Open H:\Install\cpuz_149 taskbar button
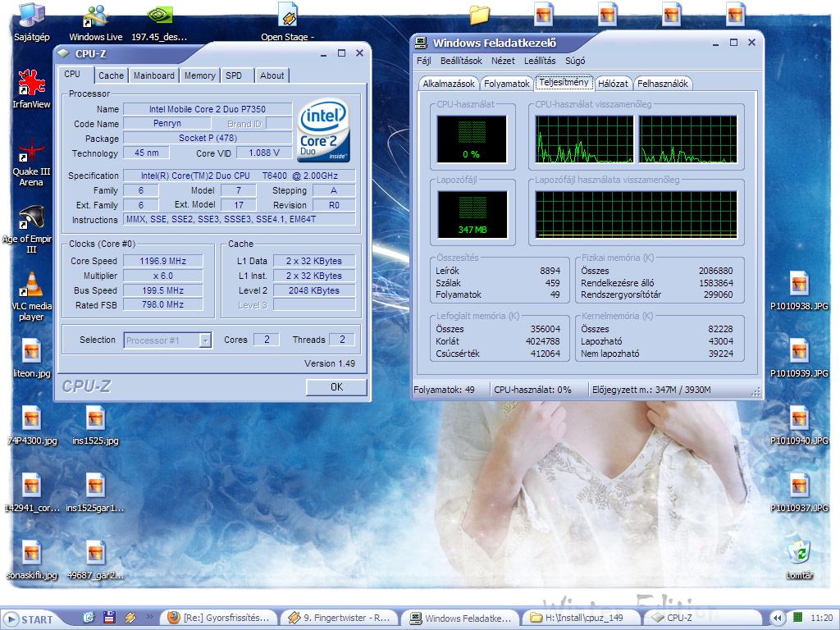Viewport: 840px width, 630px height. click(582, 618)
